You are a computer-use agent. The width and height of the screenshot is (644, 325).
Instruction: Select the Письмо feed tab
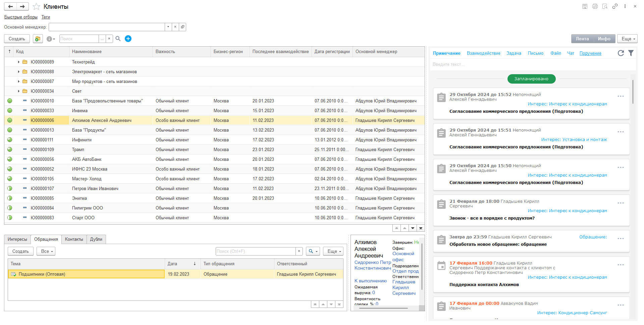point(536,53)
